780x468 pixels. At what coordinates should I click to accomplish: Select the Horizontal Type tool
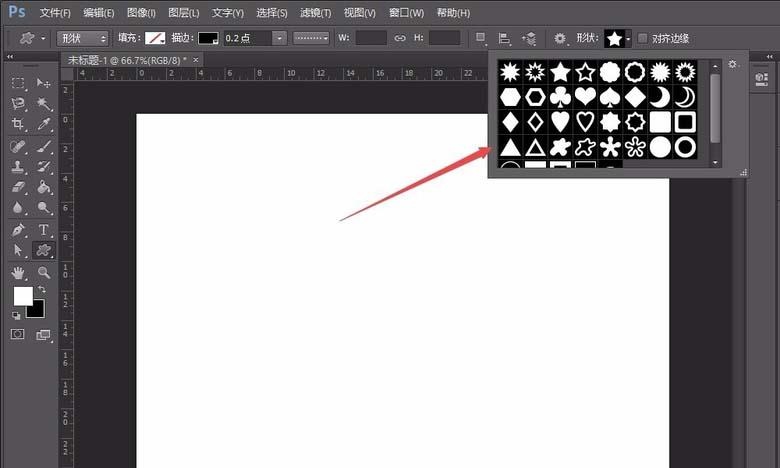point(43,230)
